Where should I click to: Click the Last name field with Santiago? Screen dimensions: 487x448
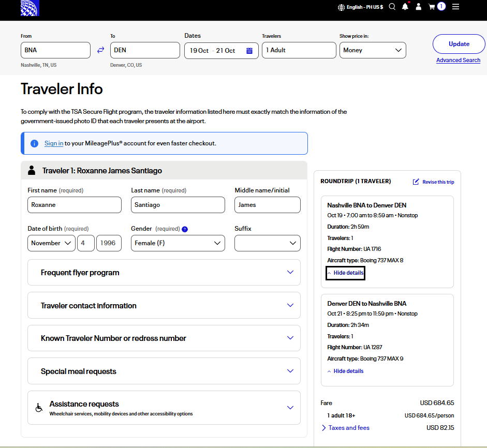point(178,205)
